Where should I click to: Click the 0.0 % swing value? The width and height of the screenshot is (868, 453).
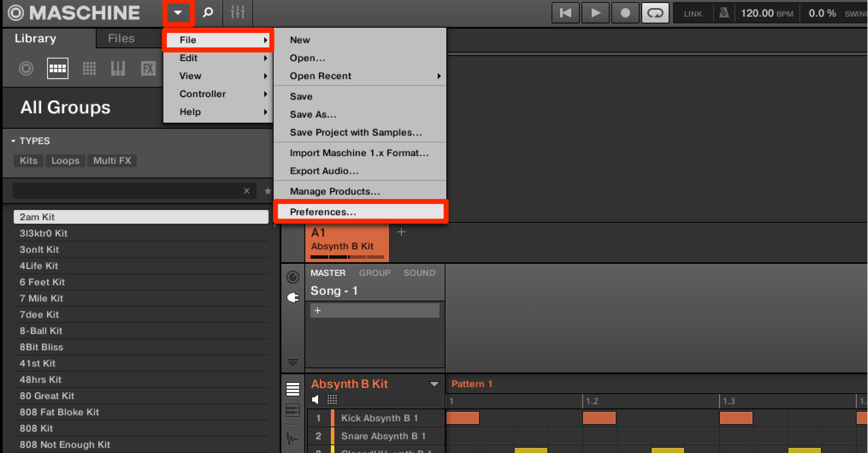coord(822,13)
